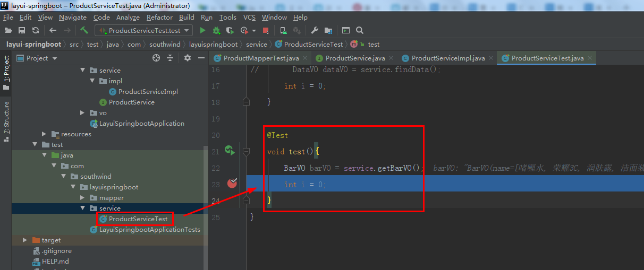Click layui-springboot breadcrumb
Screen dimensions: 644x270
pos(33,44)
